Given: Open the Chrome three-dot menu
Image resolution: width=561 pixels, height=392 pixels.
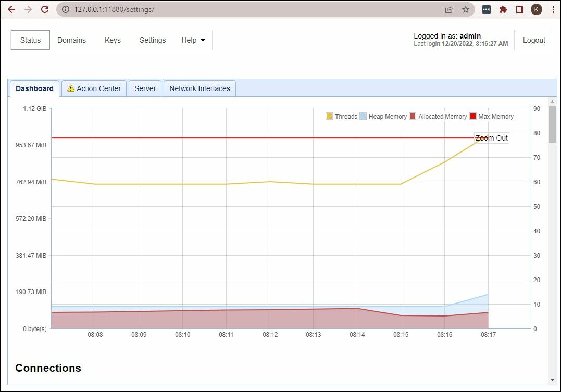Looking at the screenshot, I should coord(553,9).
